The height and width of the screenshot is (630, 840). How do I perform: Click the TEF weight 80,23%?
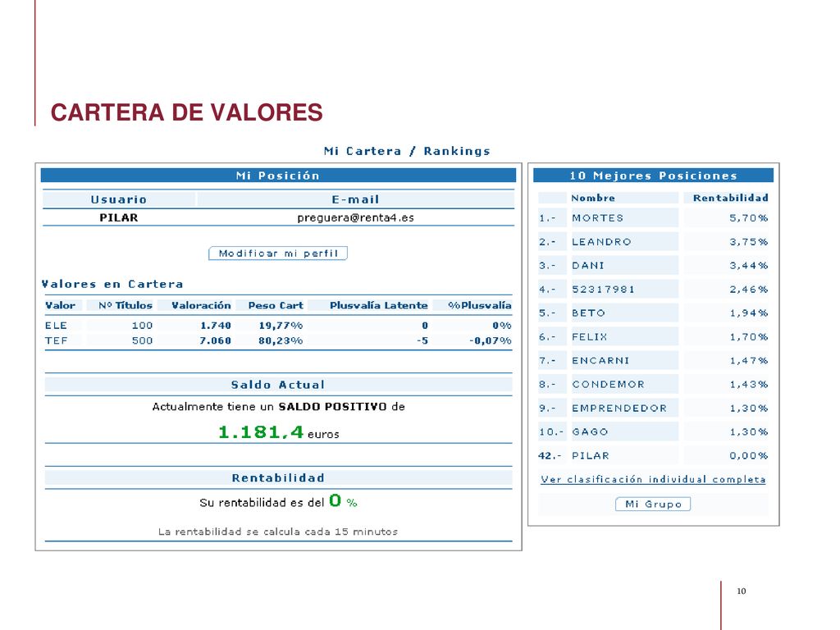pyautogui.click(x=281, y=340)
